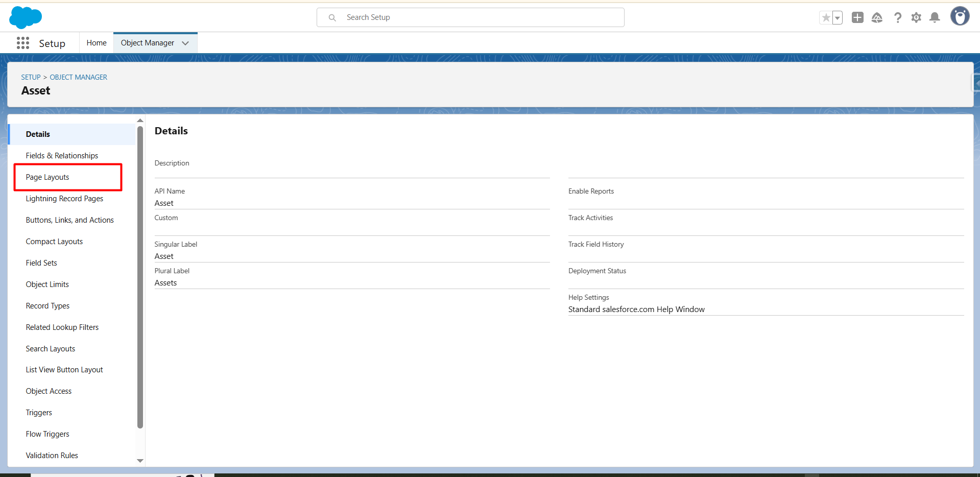Open Salesforce Trailhead guidance icon
This screenshot has width=980, height=477.
[x=877, y=18]
